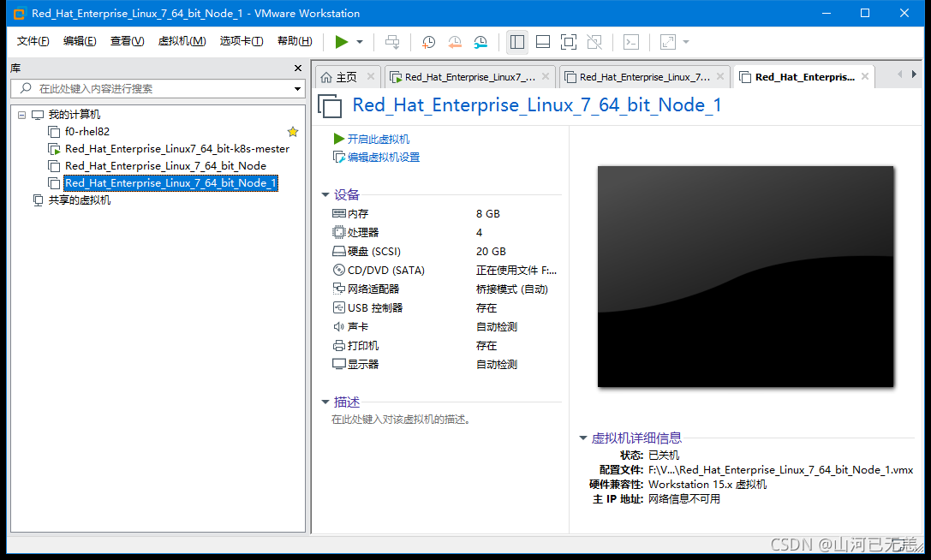Click the Unity mode toolbar icon
Image resolution: width=931 pixels, height=560 pixels.
coord(594,42)
